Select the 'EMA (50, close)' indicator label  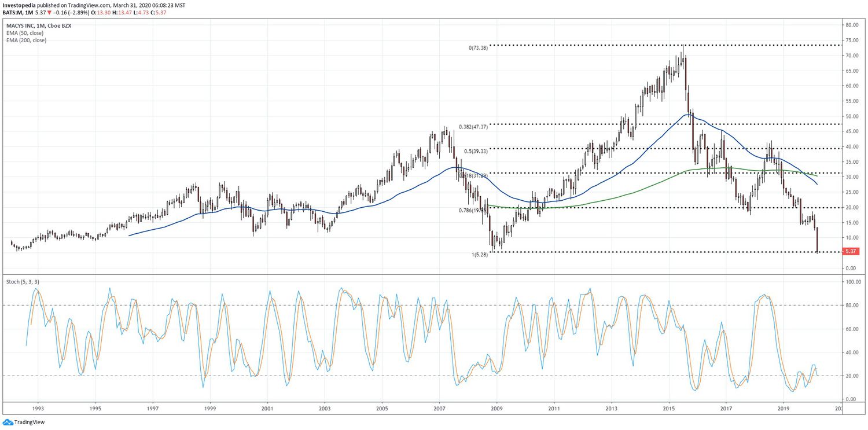click(x=24, y=33)
